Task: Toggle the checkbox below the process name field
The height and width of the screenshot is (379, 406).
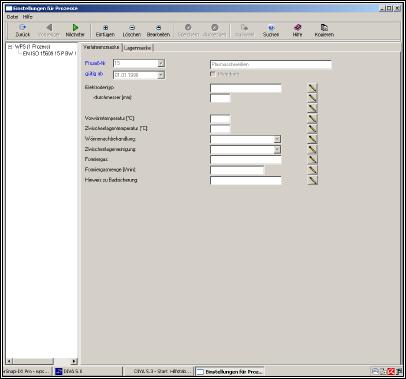Action: (213, 74)
